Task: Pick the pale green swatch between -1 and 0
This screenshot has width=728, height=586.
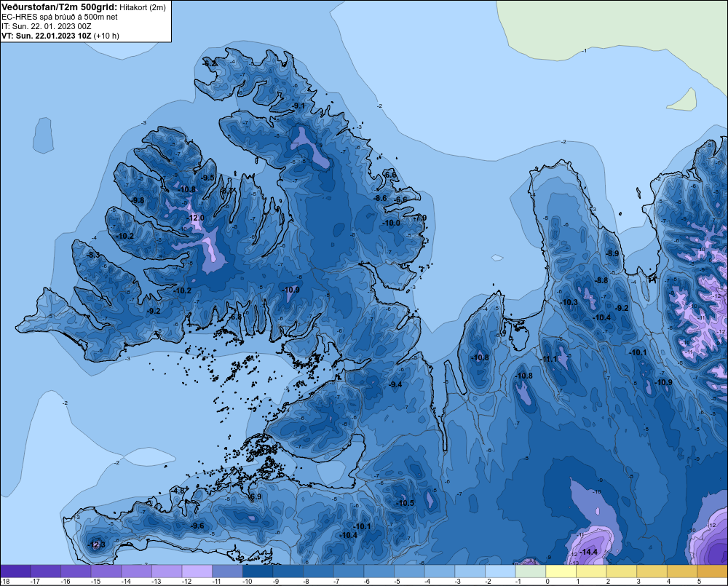Action: (530, 571)
